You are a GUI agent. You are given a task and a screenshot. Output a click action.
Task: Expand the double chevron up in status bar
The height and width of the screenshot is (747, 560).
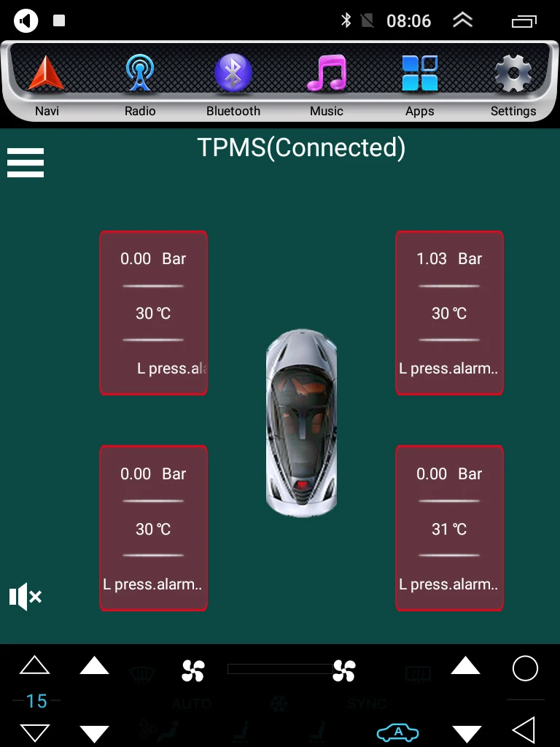462,20
